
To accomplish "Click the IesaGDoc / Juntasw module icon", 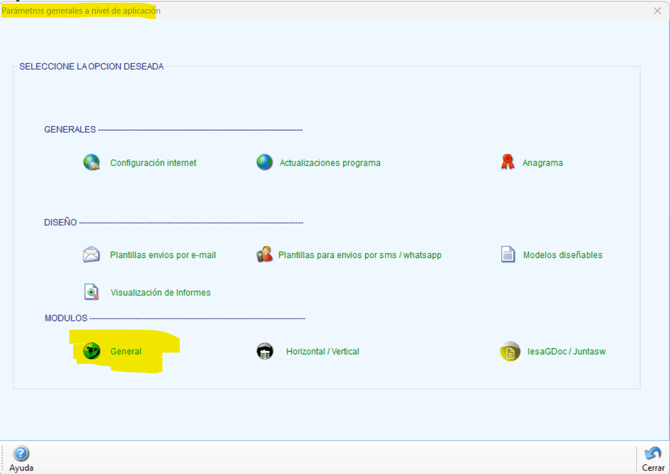I will coord(510,352).
